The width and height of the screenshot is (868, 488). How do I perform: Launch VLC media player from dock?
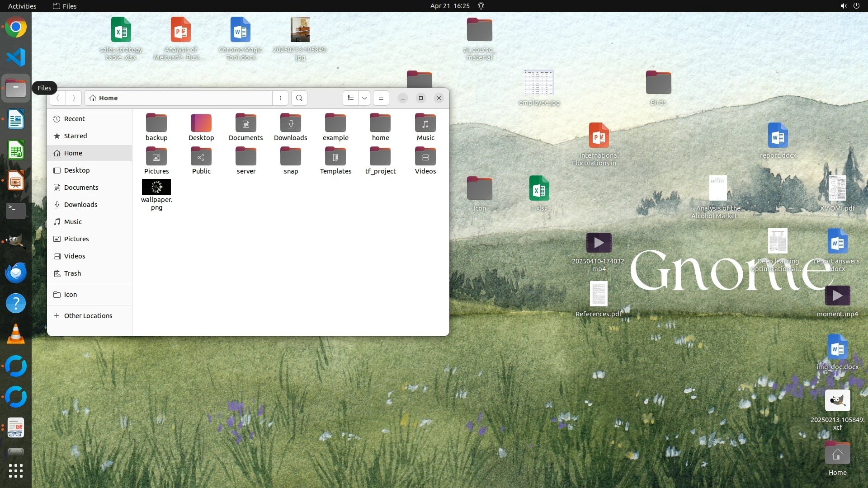pos(16,334)
